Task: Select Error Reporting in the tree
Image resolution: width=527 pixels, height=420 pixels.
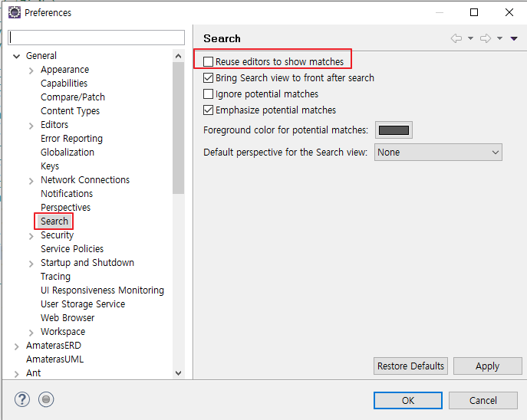Action: [71, 138]
